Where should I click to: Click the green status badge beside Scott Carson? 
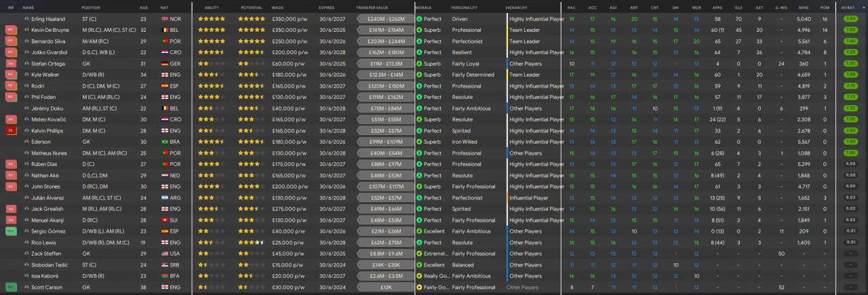(x=11, y=287)
